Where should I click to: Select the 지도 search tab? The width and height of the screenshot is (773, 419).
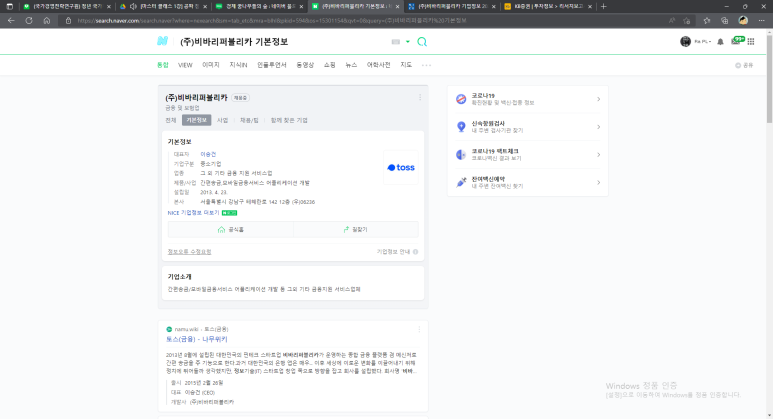406,65
